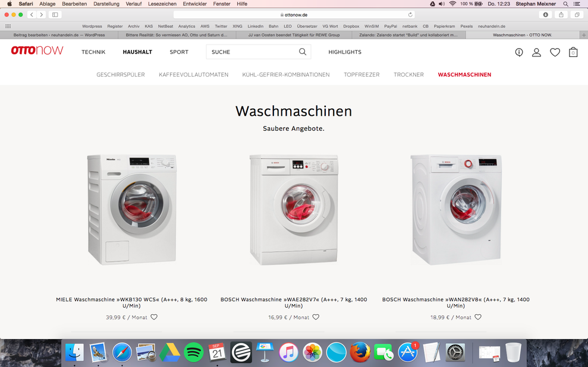Select KÜHL-GEFRIER-KOMBINATIONEN subcategory
Screen dimensions: 588x367
[286, 74]
